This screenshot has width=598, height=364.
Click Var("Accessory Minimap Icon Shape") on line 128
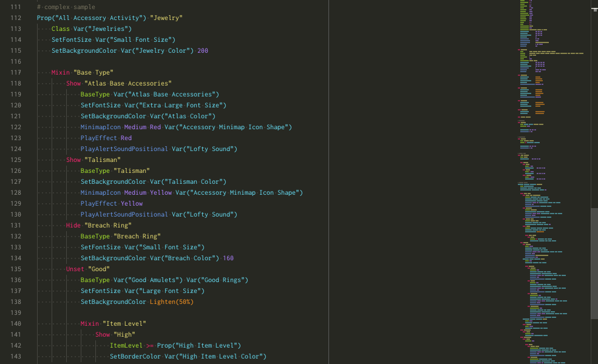(239, 193)
